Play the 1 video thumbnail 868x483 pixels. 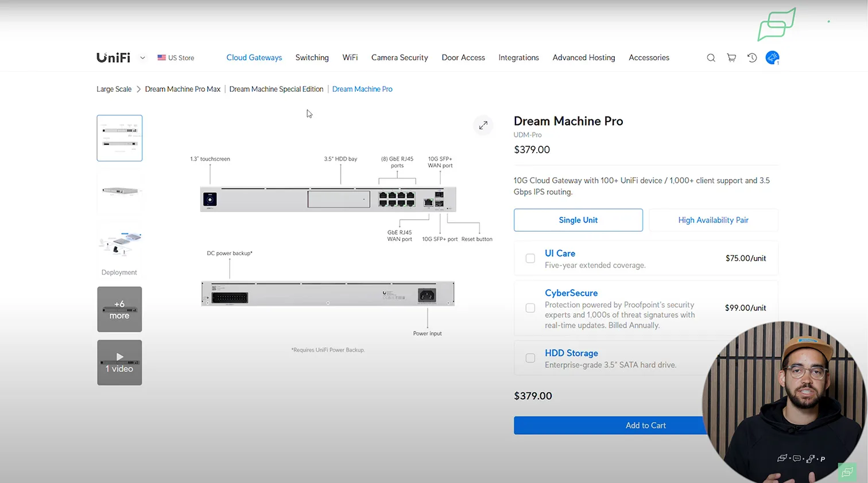coord(119,363)
